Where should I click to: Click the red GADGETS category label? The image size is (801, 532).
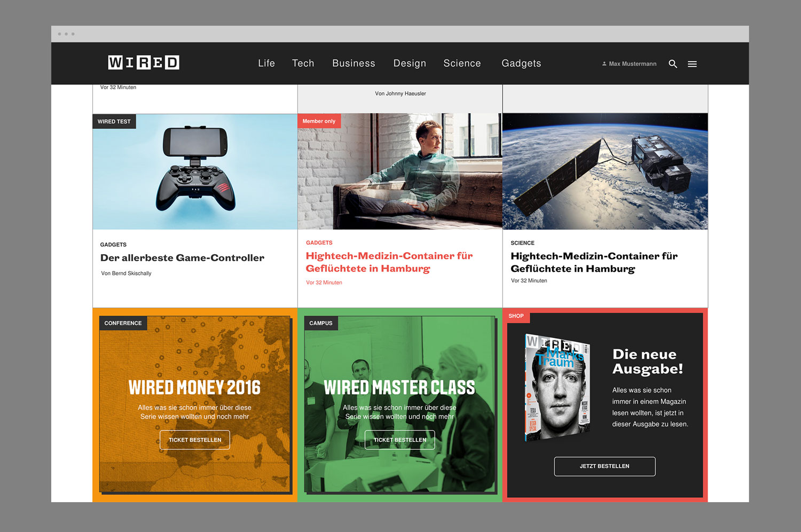pos(319,242)
